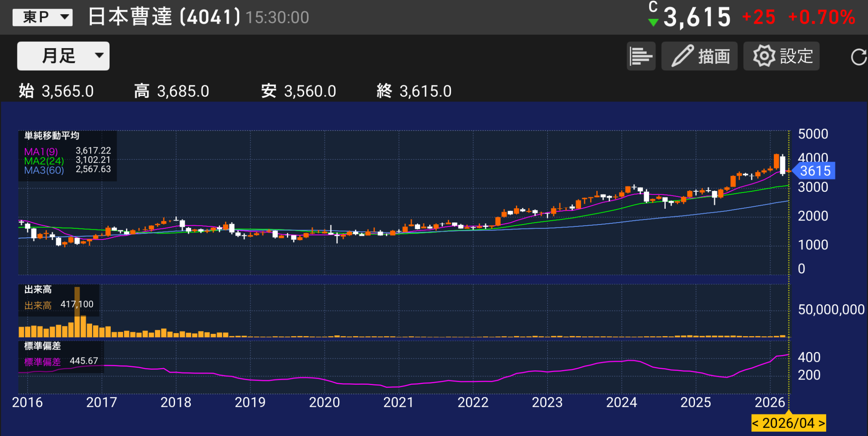
Task: Click the list-lines chart info icon
Action: click(641, 56)
